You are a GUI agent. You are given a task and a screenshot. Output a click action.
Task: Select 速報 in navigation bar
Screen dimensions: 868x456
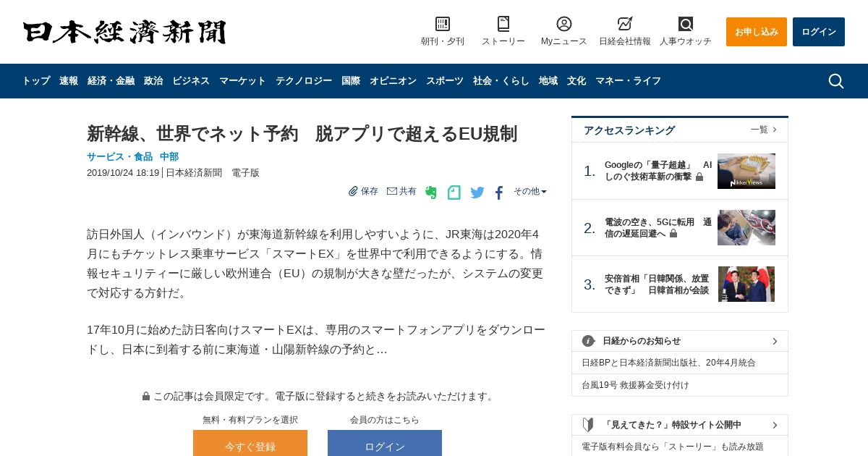coord(69,81)
